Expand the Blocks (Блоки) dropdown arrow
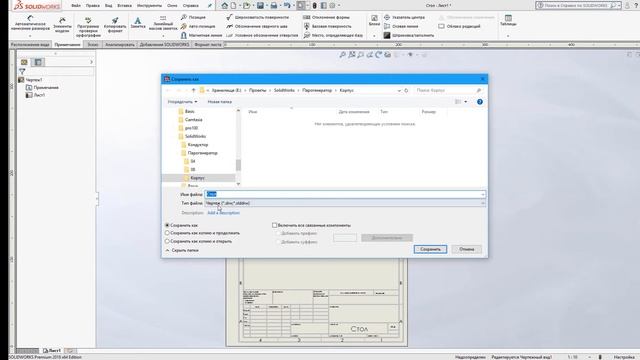 click(x=374, y=36)
